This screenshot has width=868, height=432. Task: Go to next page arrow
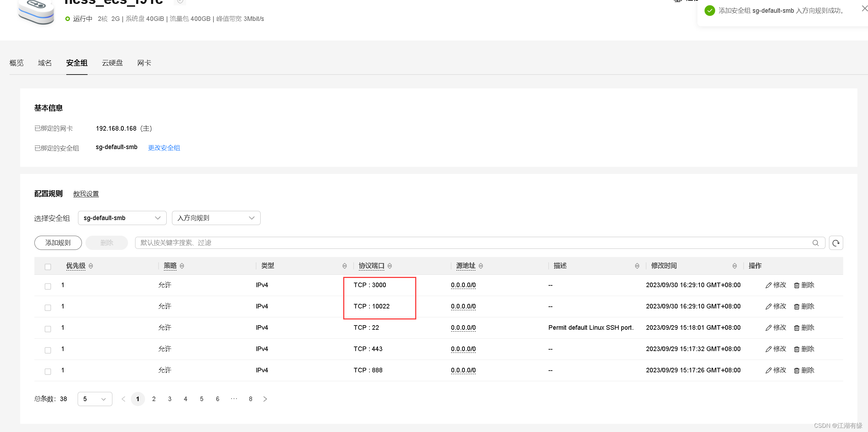[x=265, y=399]
